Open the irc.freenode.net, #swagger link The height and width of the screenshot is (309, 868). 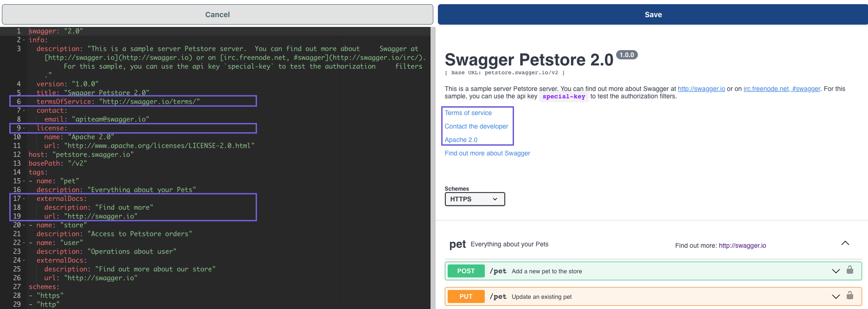782,89
